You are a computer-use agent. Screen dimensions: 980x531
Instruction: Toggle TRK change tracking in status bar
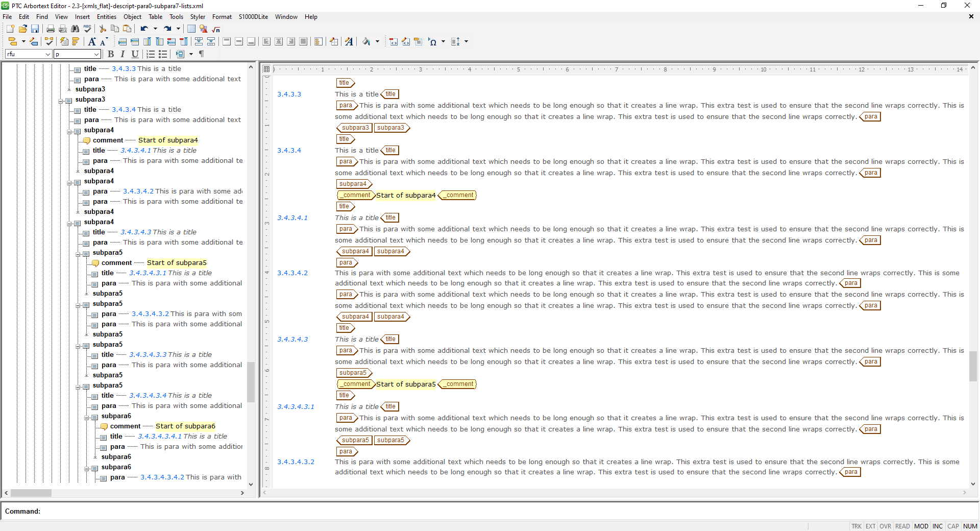(856, 526)
